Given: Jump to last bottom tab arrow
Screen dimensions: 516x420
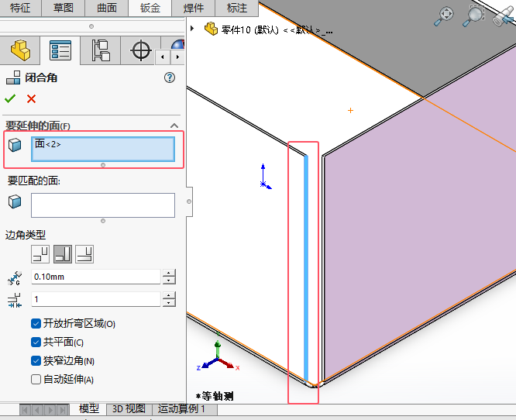Looking at the screenshot, I should point(63,411).
